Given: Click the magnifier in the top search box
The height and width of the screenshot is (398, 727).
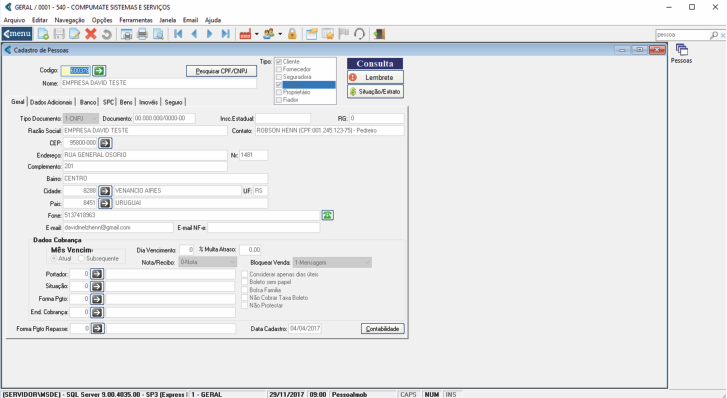Looking at the screenshot, I should (714, 35).
